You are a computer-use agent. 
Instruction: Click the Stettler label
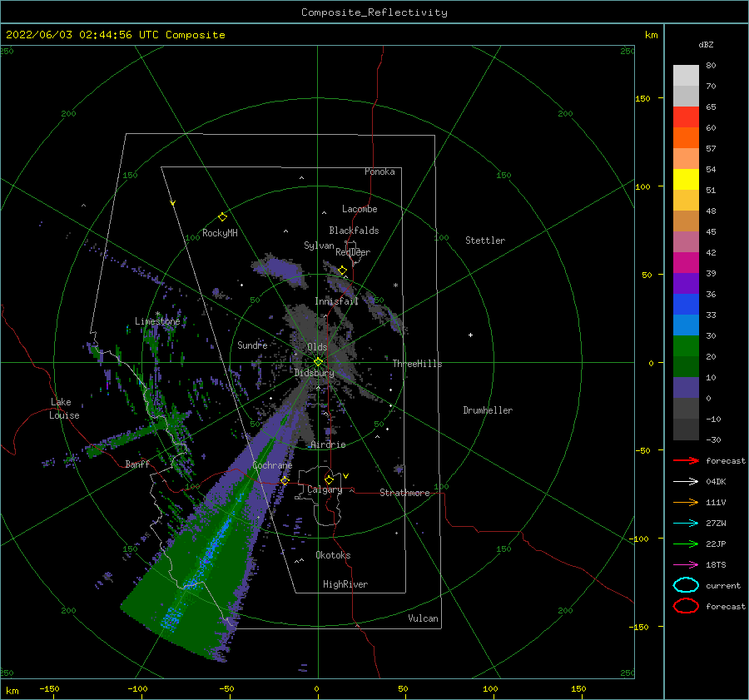485,241
